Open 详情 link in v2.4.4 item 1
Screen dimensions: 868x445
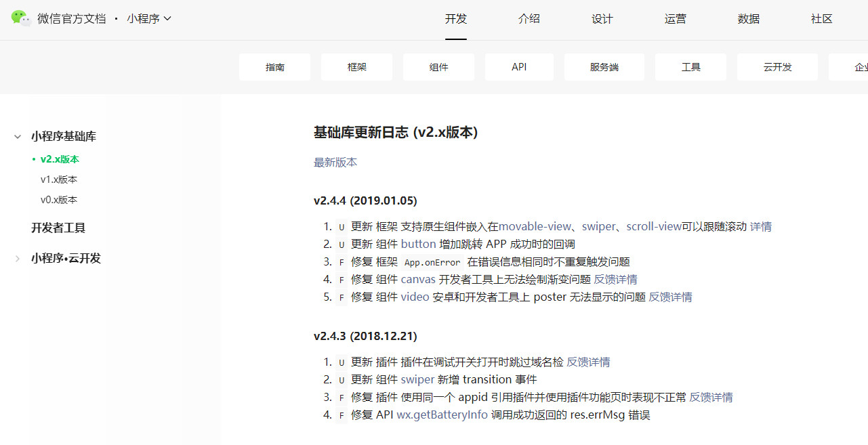[761, 227]
